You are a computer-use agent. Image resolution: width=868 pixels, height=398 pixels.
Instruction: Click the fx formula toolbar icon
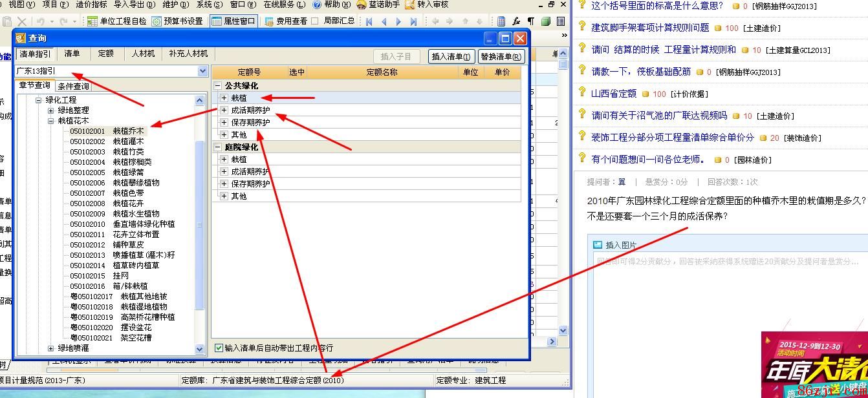516,21
